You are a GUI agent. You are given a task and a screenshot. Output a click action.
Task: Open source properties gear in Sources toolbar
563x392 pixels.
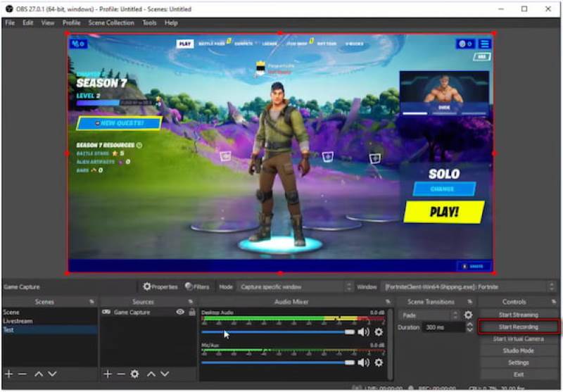pyautogui.click(x=134, y=374)
